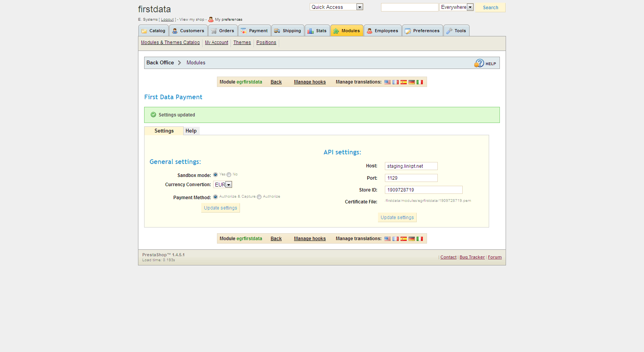Open the Preferences tab
This screenshot has width=644, height=352.
pos(422,31)
